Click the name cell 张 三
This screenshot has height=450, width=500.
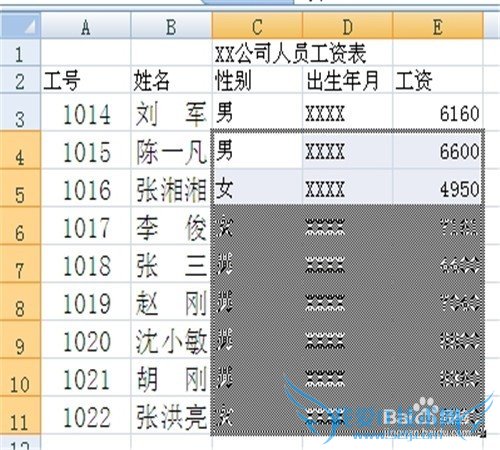171,263
